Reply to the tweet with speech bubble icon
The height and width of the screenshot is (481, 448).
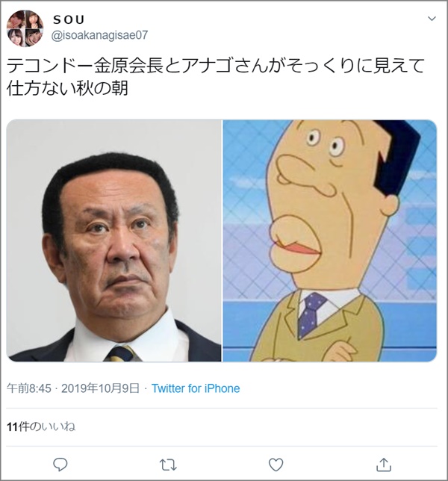(x=60, y=465)
